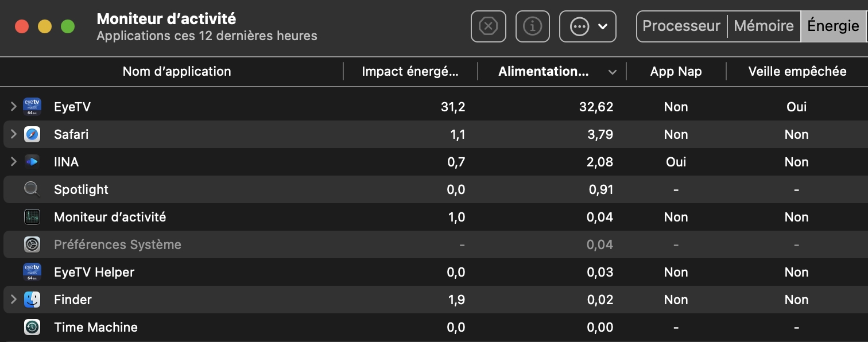Sort by the Alimentation column header
The width and height of the screenshot is (868, 342).
click(543, 72)
